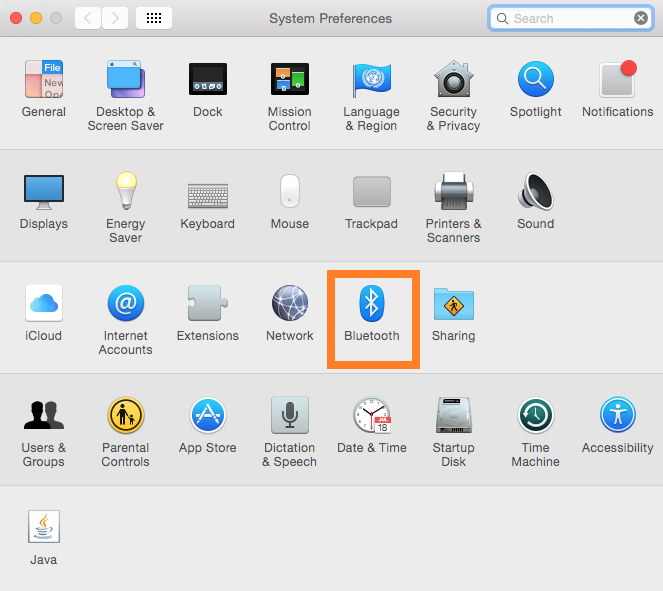This screenshot has height=591, width=663.
Task: Click the Show All grid button
Action: tap(153, 18)
